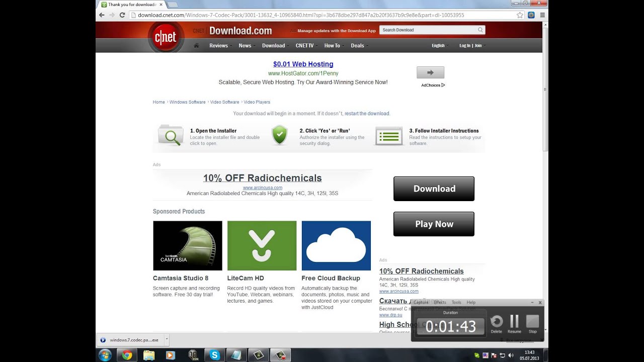Click the Free Cloud Backup cloud thumbnail
Viewport: 644px width, 362px height.
coord(336,246)
